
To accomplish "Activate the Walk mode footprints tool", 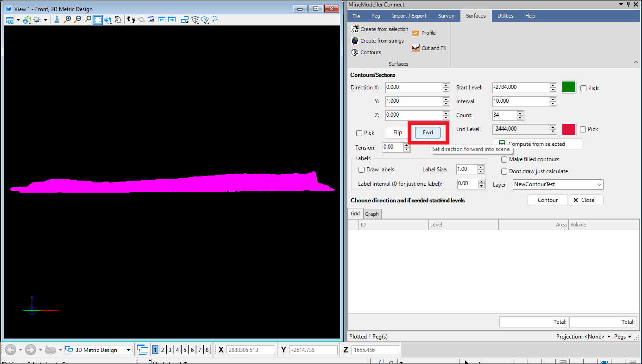I will [x=131, y=19].
